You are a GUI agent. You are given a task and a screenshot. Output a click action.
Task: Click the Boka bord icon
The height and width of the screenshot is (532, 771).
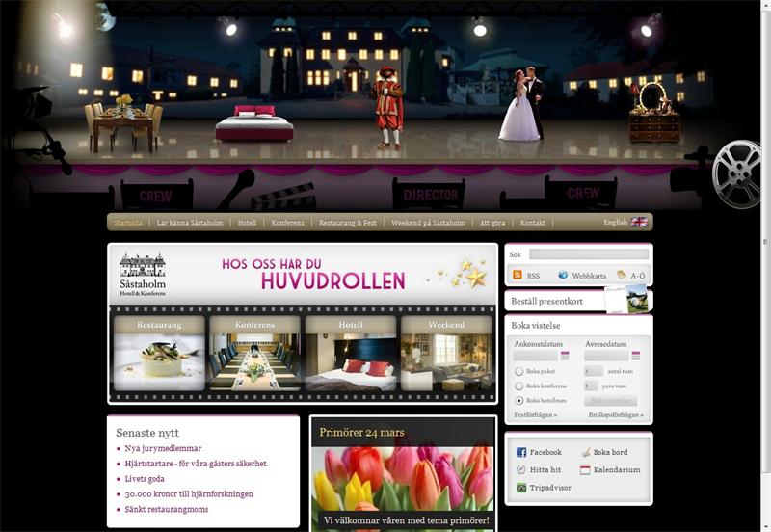click(585, 452)
